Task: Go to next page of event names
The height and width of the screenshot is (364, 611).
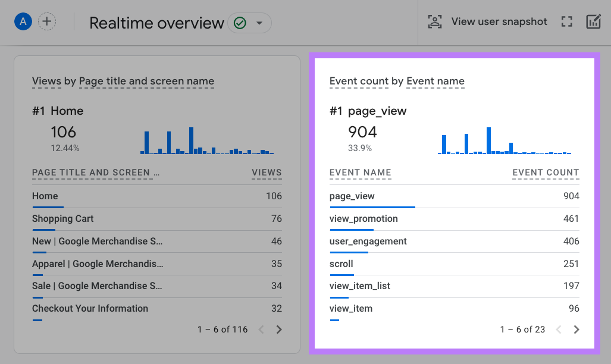Action: (x=576, y=329)
